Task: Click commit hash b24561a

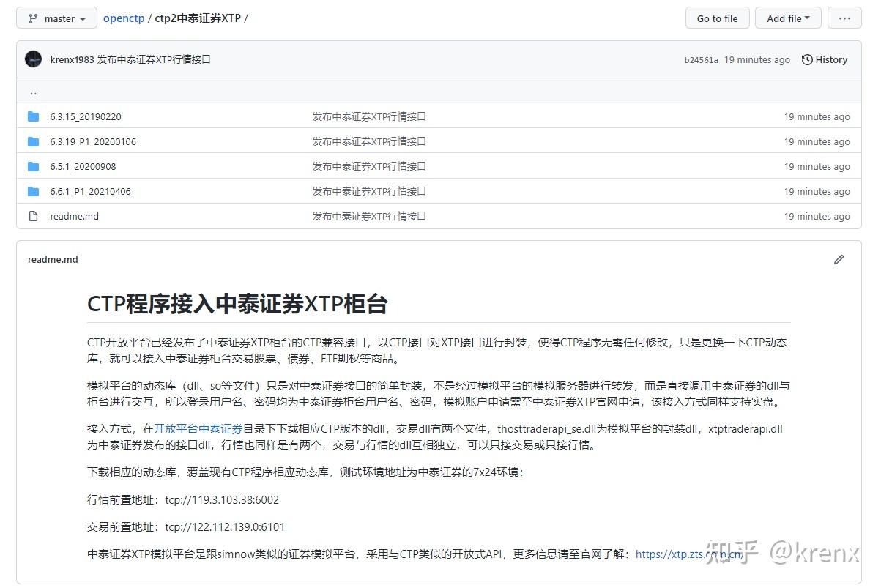Action: click(x=703, y=59)
